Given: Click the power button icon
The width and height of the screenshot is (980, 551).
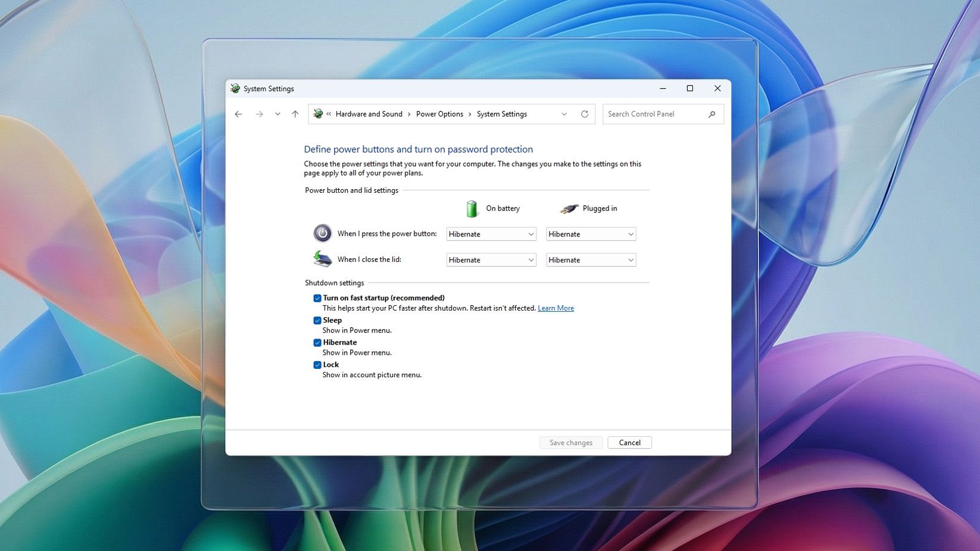Looking at the screenshot, I should [322, 233].
